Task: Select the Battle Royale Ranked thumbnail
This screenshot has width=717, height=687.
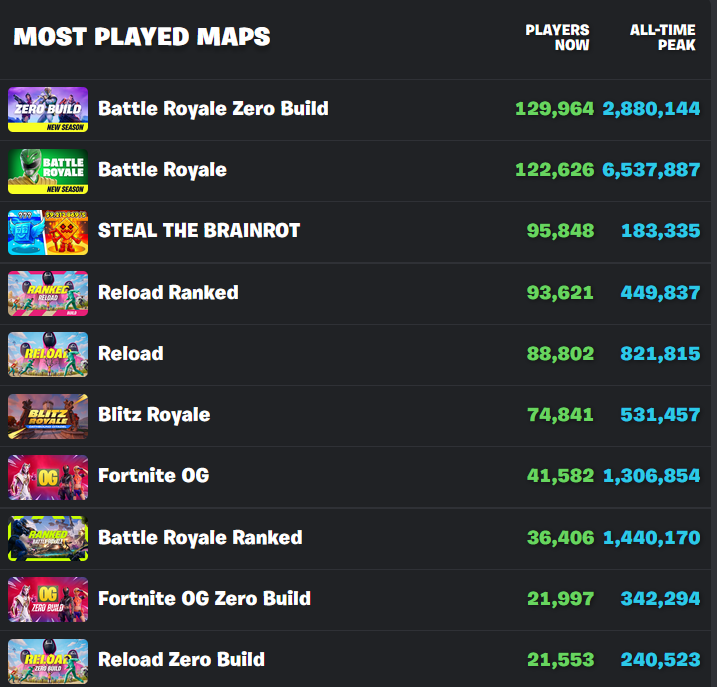Action: (48, 538)
